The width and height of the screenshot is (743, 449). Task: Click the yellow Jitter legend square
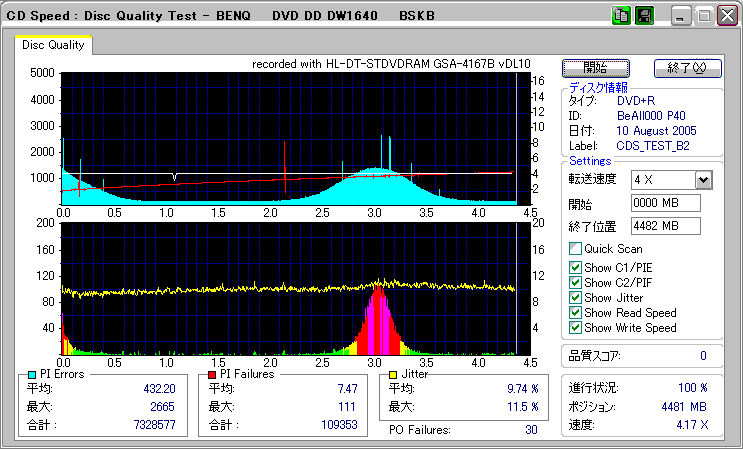coord(395,374)
